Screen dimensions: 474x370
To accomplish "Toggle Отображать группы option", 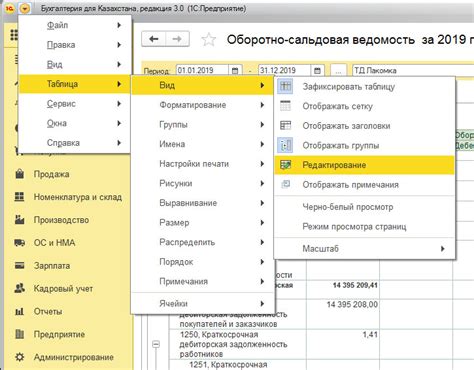I will pos(364,146).
